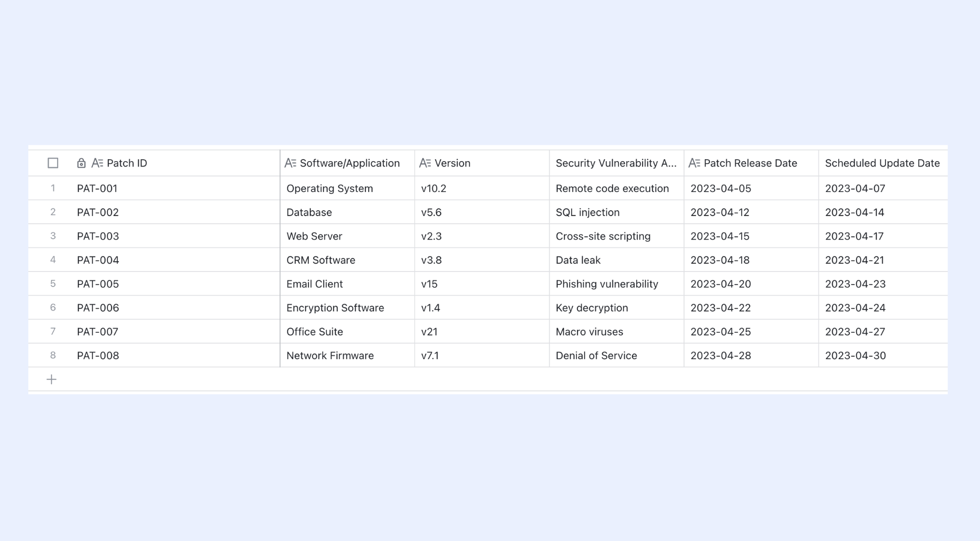
Task: Click the text-type icon of Patch Release Date
Action: pyautogui.click(x=694, y=163)
